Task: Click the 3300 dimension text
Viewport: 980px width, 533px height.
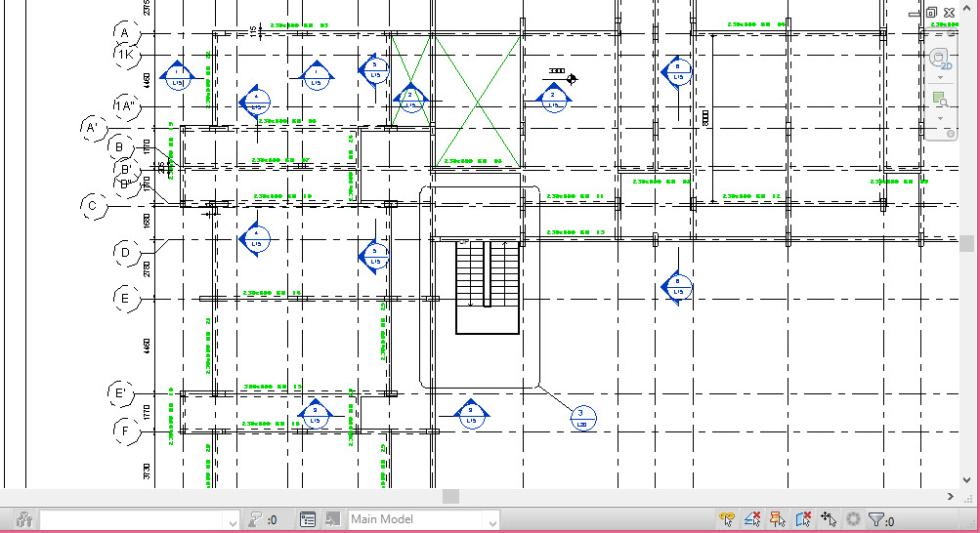Action: click(556, 71)
